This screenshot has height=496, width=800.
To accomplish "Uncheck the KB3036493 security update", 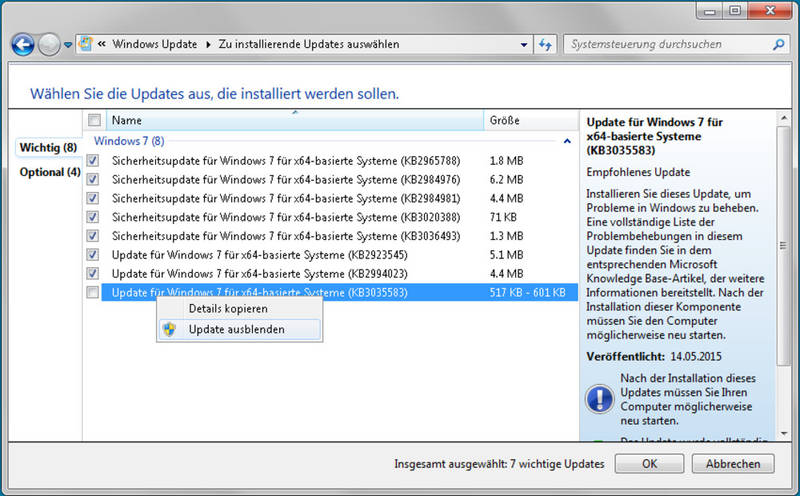I will (92, 236).
